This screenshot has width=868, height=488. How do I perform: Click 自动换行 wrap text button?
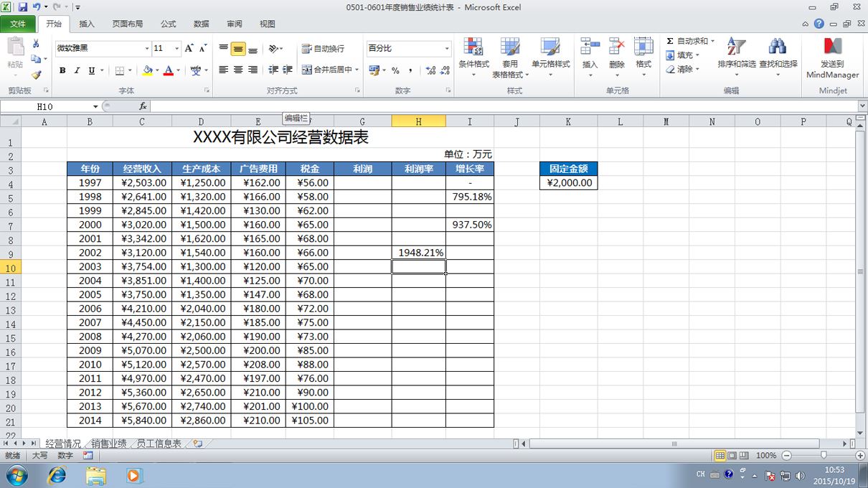(324, 48)
